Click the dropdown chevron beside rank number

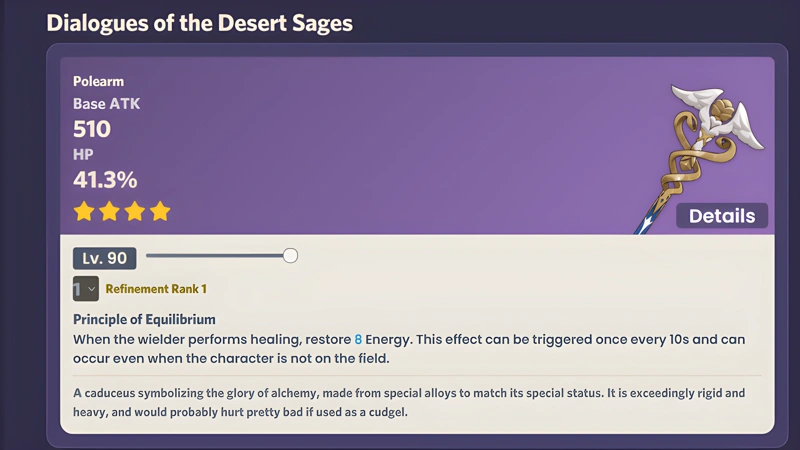point(91,289)
